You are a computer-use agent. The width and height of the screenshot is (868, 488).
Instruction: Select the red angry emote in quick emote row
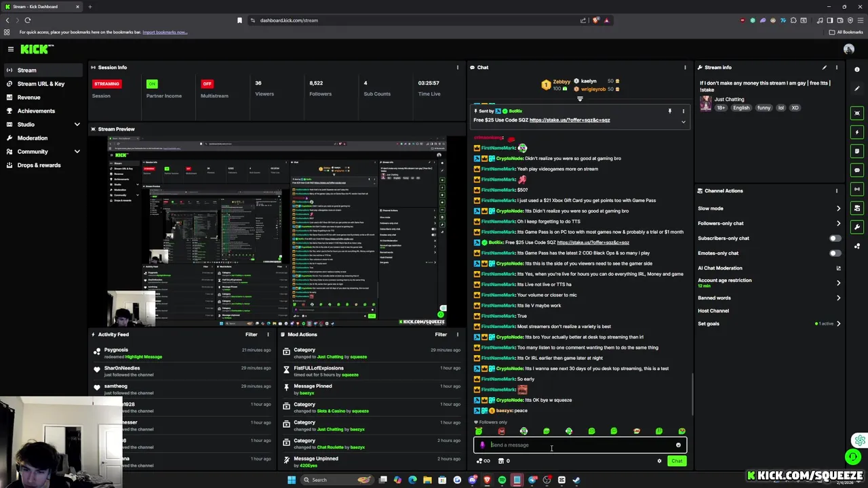(x=501, y=431)
